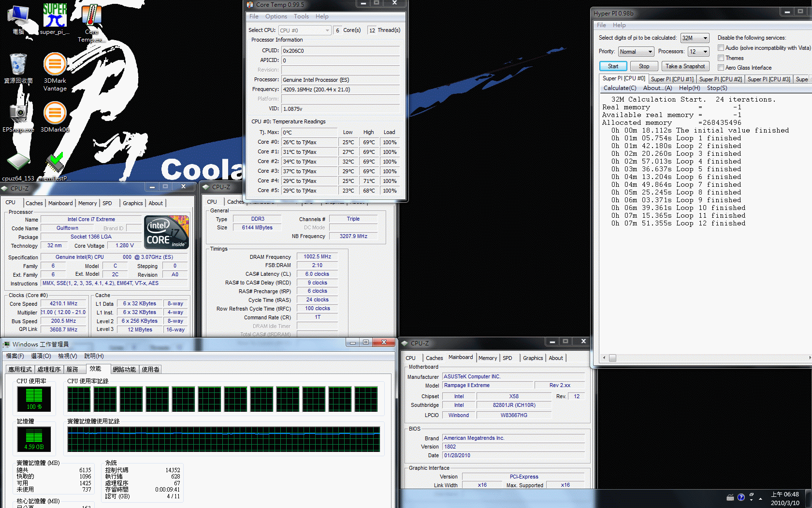Open SPD tab in mainboard CPU-Z window
The width and height of the screenshot is (812, 508).
[507, 358]
